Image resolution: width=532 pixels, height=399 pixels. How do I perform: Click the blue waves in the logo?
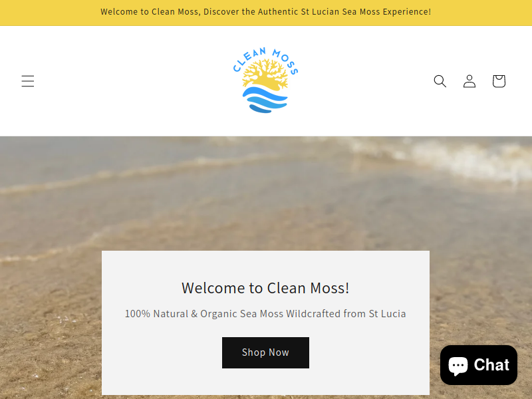coord(265,100)
